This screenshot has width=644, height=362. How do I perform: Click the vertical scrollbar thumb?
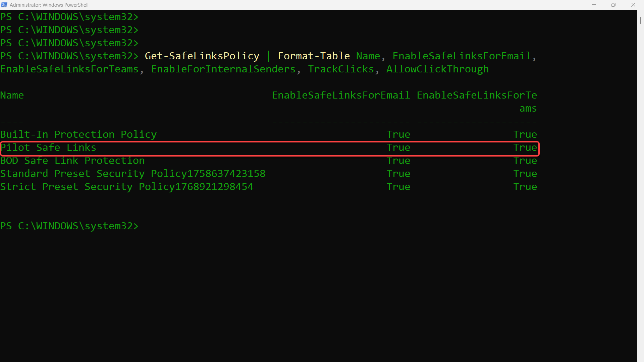point(640,20)
